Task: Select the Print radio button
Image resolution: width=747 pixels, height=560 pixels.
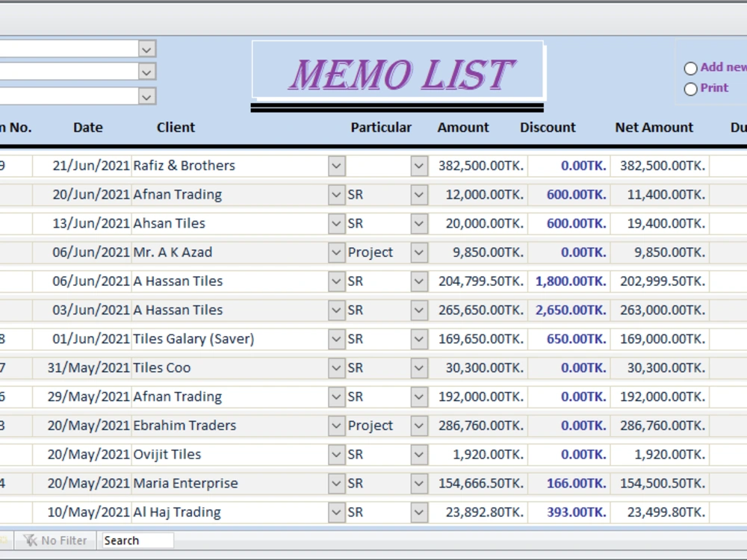Action: click(x=690, y=89)
